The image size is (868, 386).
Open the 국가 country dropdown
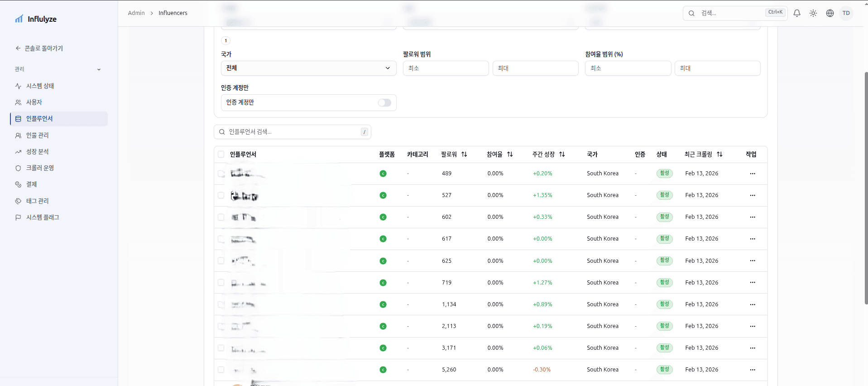tap(308, 68)
